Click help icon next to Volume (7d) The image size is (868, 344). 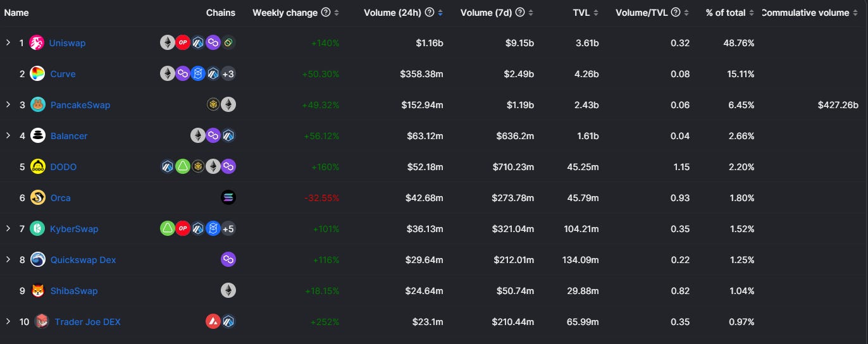[x=520, y=13]
